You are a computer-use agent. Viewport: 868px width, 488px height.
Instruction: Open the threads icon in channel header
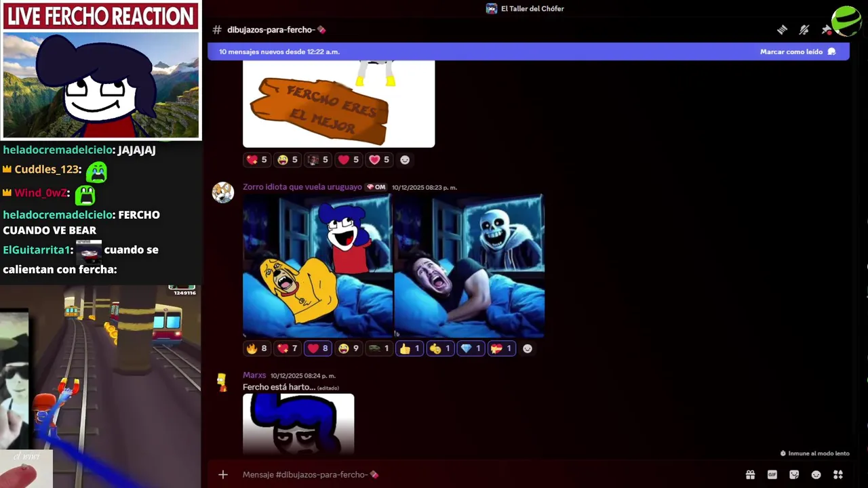tap(782, 30)
